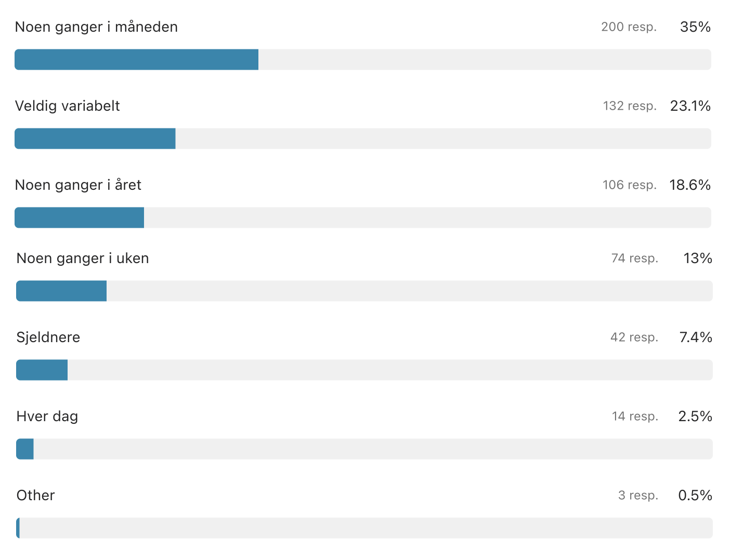Image resolution: width=731 pixels, height=560 pixels.
Task: Select the 'Noen ganger i året' label
Action: (x=78, y=185)
